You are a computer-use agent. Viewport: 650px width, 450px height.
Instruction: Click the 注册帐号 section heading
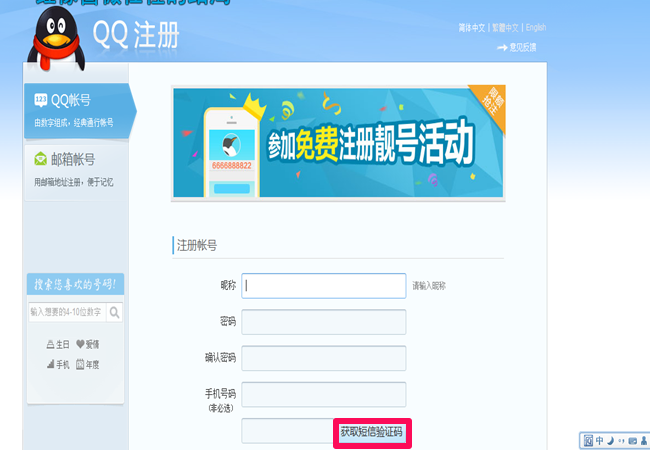[197, 245]
